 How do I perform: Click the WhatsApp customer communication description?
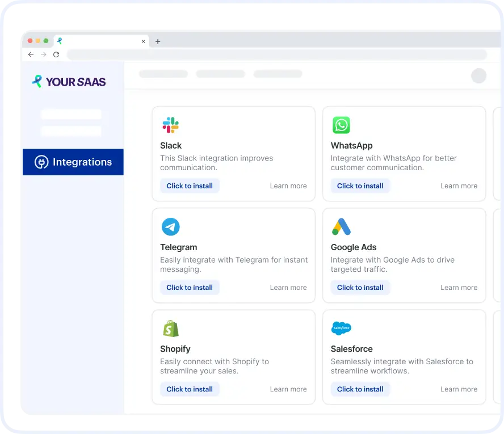pos(393,163)
